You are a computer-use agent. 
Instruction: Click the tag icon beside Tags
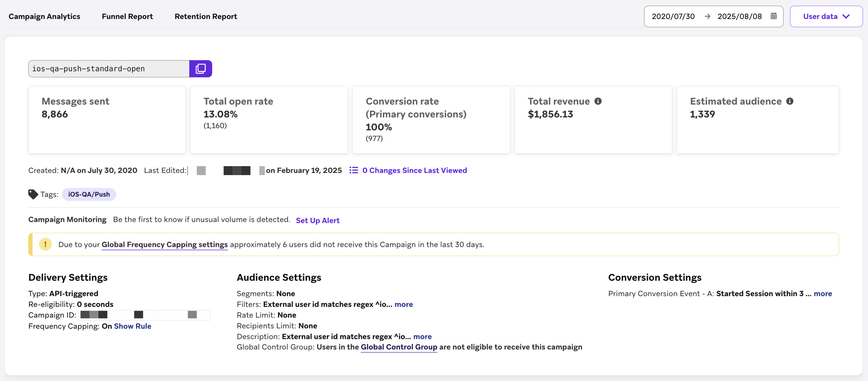(33, 194)
